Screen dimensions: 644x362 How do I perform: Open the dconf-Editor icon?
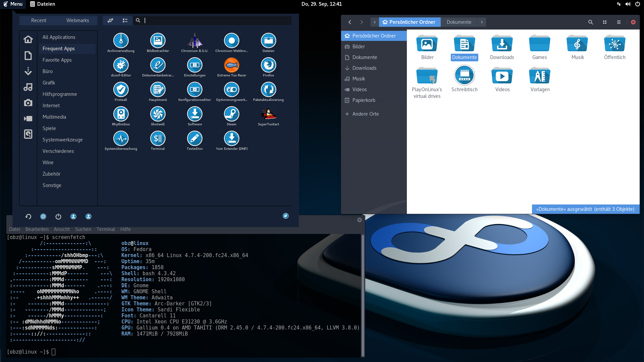point(121,65)
